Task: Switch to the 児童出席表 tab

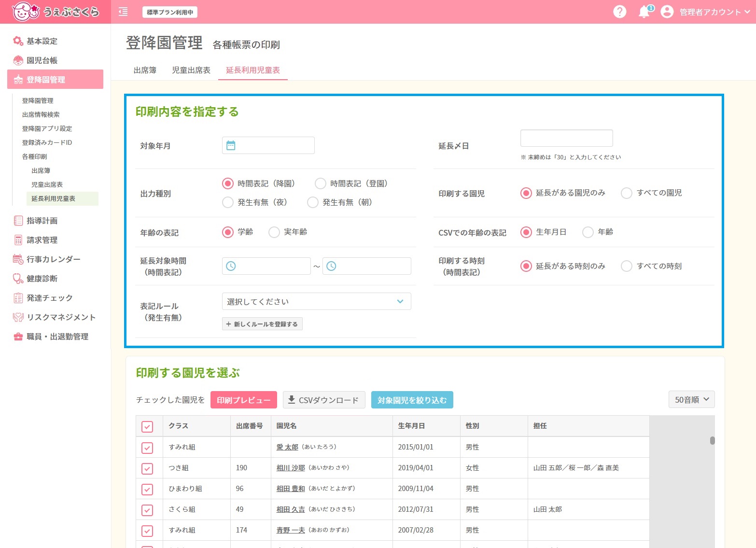Action: (191, 70)
